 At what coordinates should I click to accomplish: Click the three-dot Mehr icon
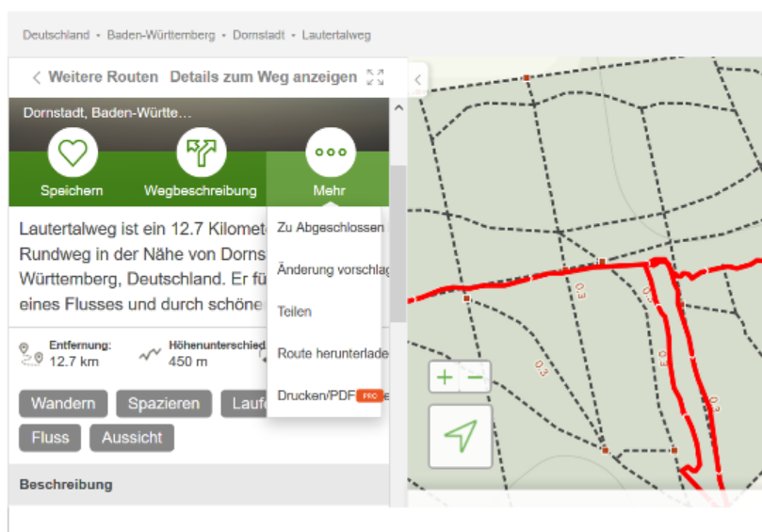[x=330, y=153]
